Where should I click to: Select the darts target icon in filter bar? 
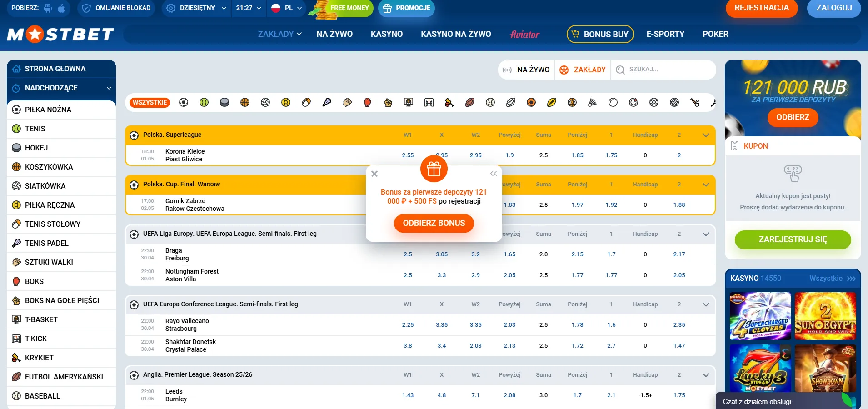click(x=634, y=102)
